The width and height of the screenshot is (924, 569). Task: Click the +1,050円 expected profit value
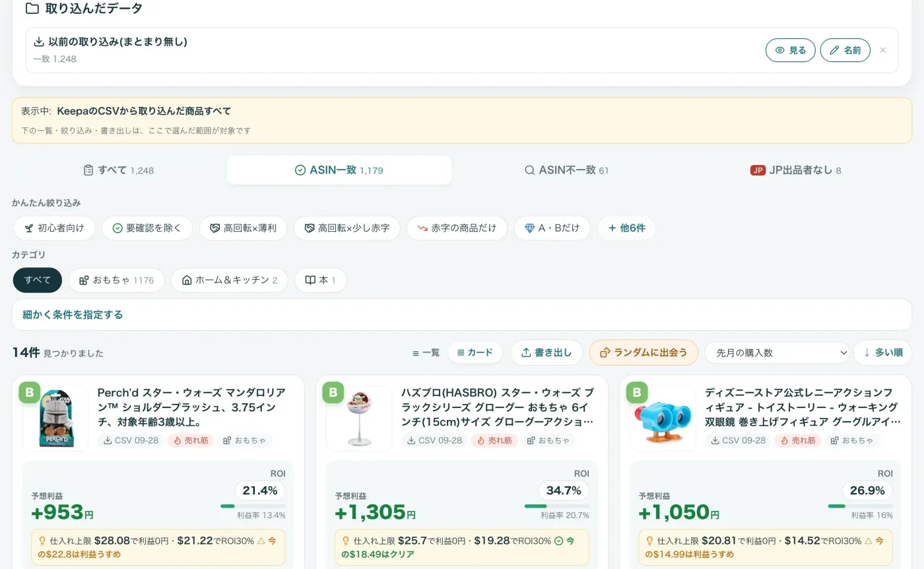pyautogui.click(x=679, y=512)
